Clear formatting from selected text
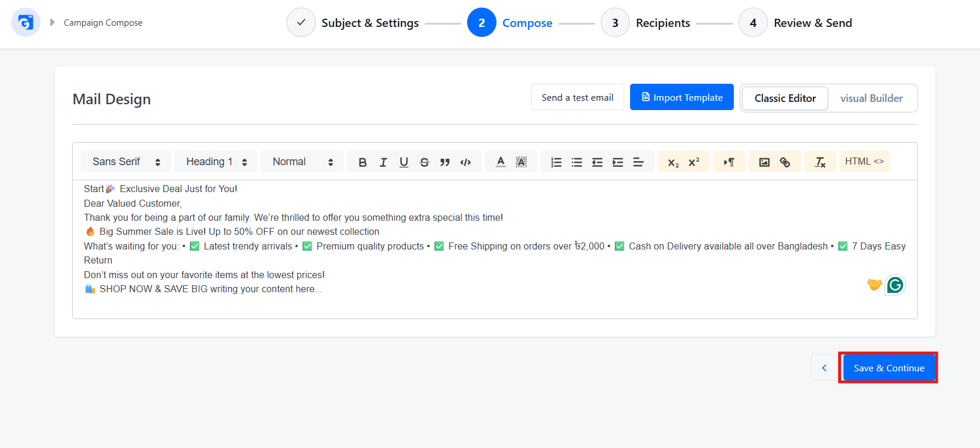Screen dimensions: 980x448 point(820,162)
